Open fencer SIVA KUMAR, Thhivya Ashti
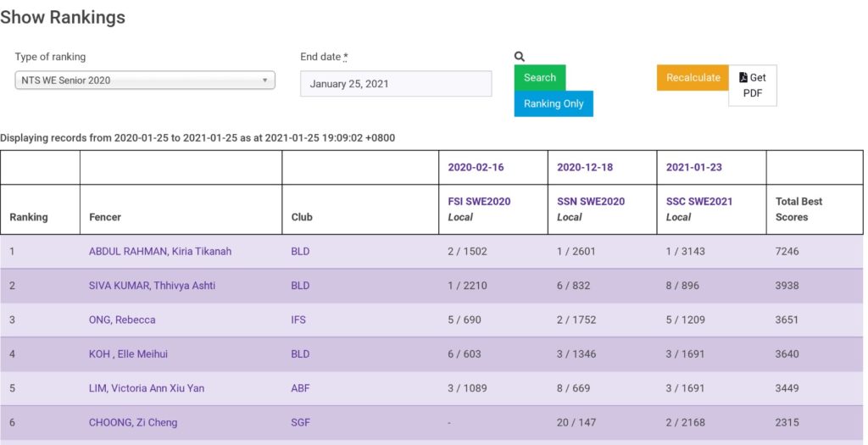The image size is (868, 445). tap(152, 286)
